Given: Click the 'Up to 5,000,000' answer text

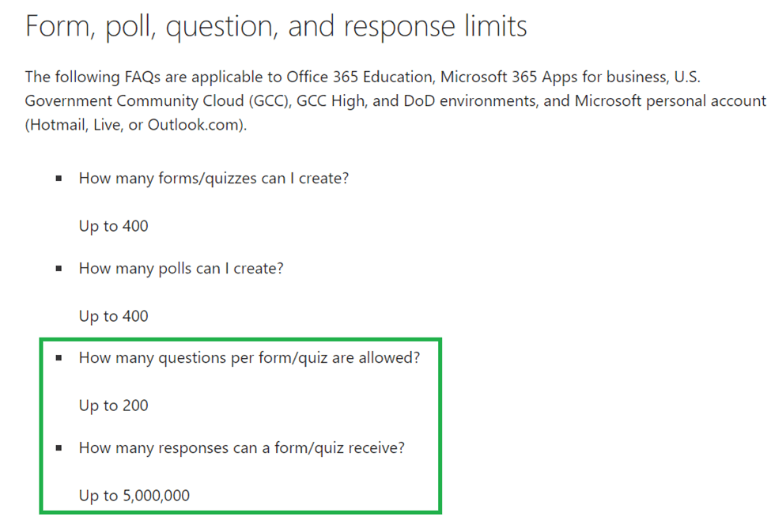Looking at the screenshot, I should 134,496.
